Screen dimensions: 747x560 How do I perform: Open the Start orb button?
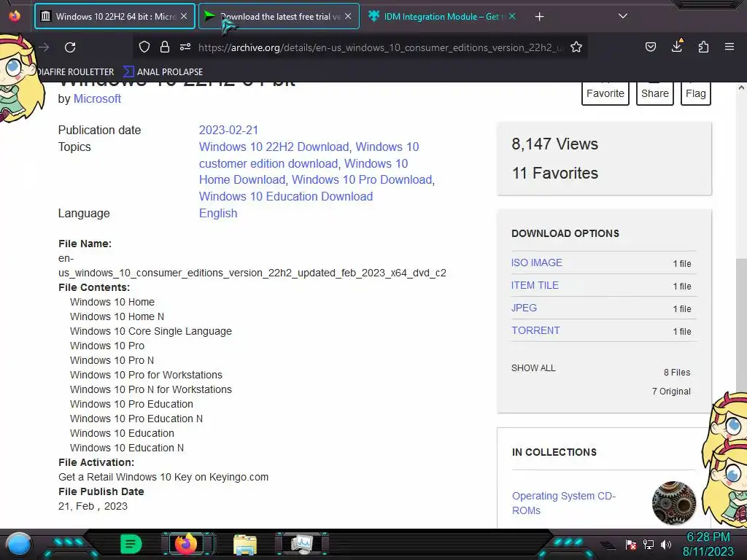19,545
